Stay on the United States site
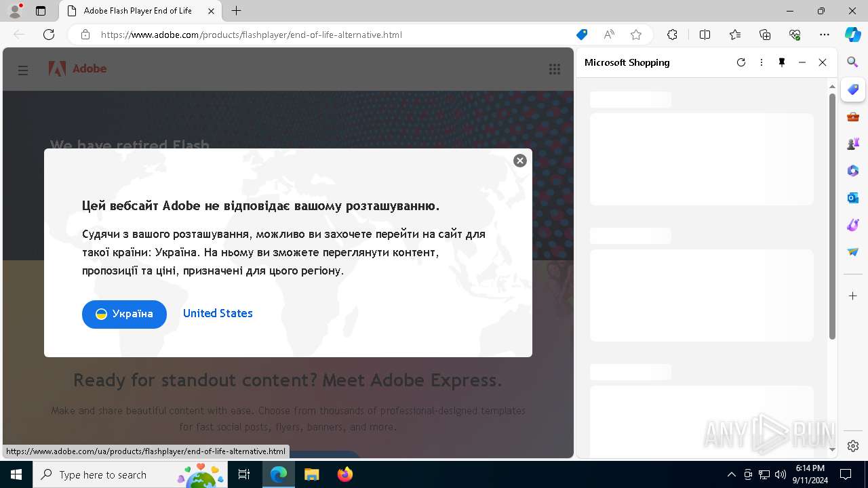868x488 pixels. pos(218,313)
